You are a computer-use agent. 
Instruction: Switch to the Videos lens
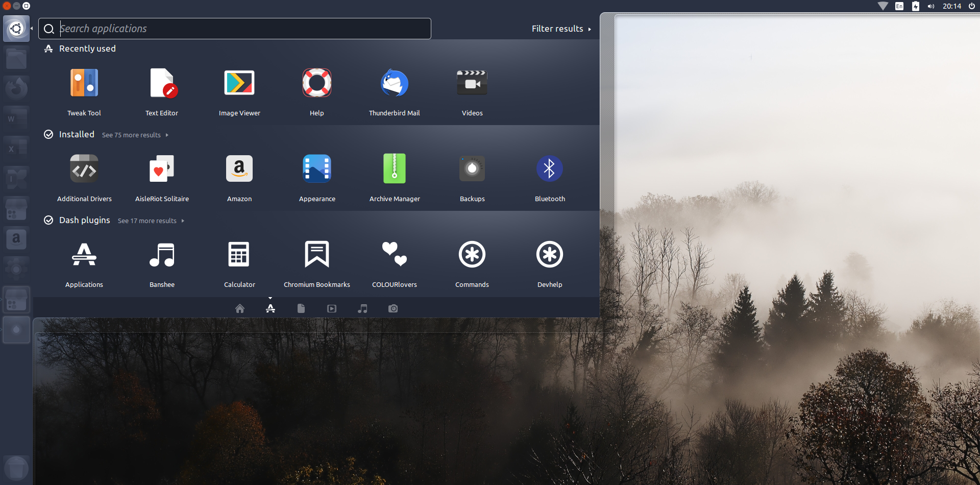click(332, 308)
